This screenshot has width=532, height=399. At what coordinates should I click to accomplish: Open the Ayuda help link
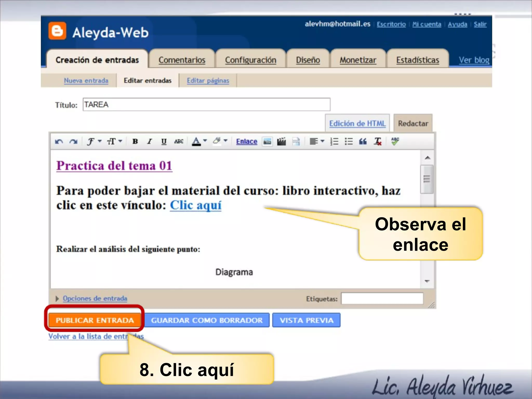pyautogui.click(x=457, y=24)
